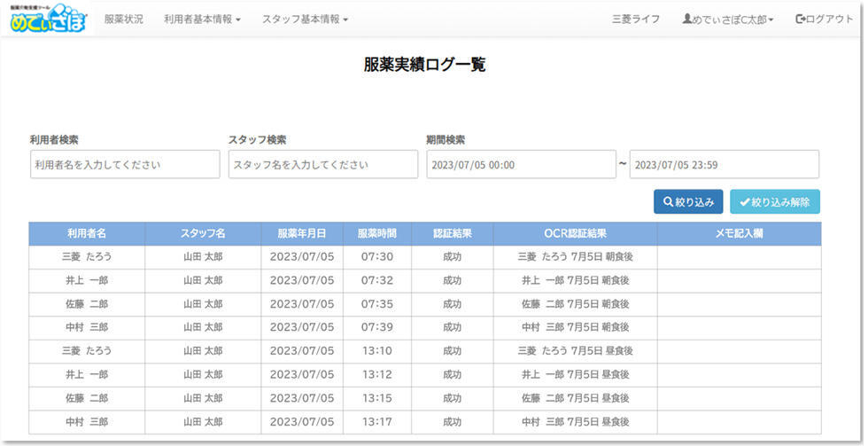Select the 中村 三郎 row at 13:17
This screenshot has width=868, height=446.
click(87, 422)
